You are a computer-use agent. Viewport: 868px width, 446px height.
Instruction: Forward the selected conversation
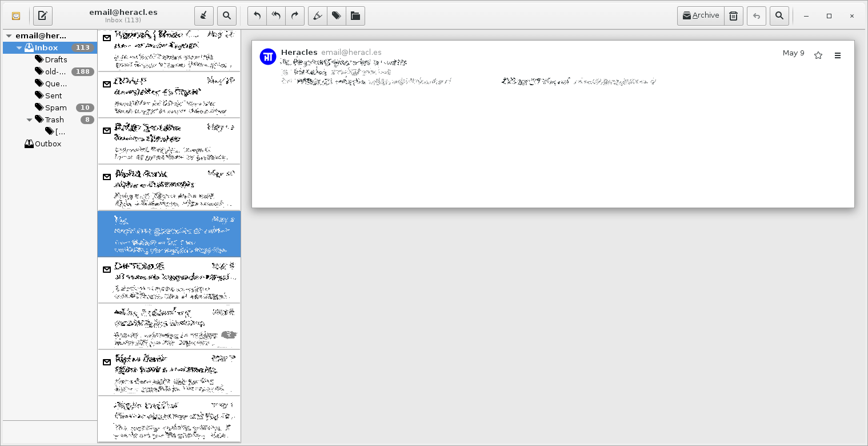pos(295,16)
